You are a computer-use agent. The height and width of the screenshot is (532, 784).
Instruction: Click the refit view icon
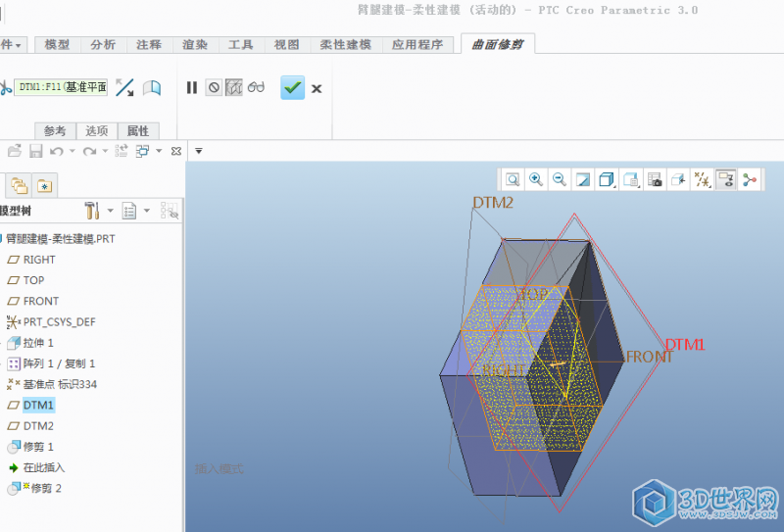[x=513, y=179]
